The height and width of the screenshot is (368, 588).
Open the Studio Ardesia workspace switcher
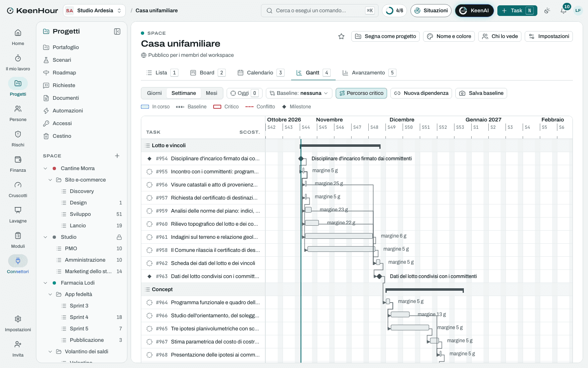tap(94, 11)
